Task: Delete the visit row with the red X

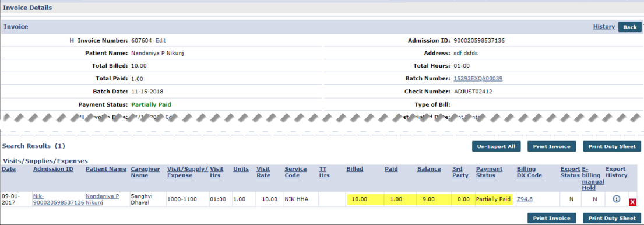Action: [x=632, y=202]
